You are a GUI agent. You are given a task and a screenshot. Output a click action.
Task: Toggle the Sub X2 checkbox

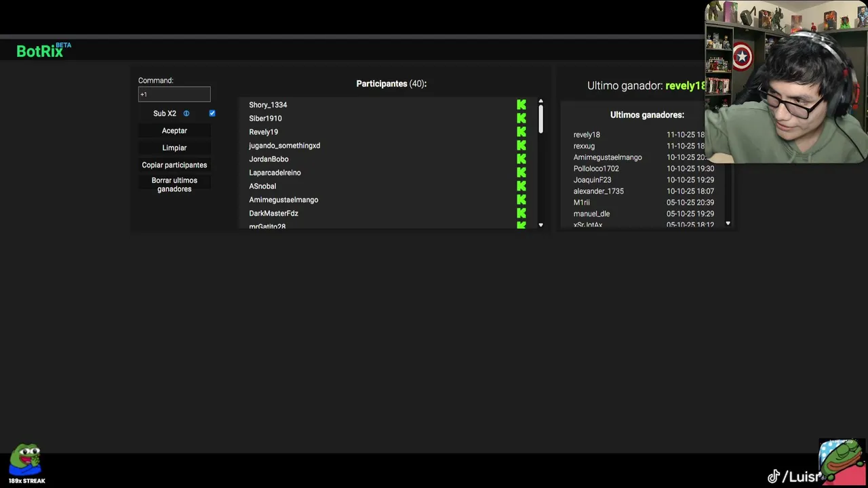pos(212,113)
